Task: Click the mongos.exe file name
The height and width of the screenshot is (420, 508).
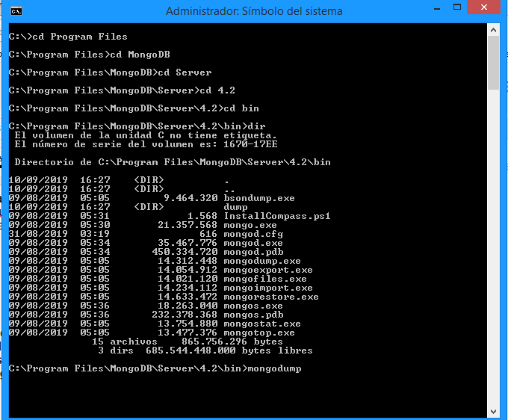Action: (253, 306)
